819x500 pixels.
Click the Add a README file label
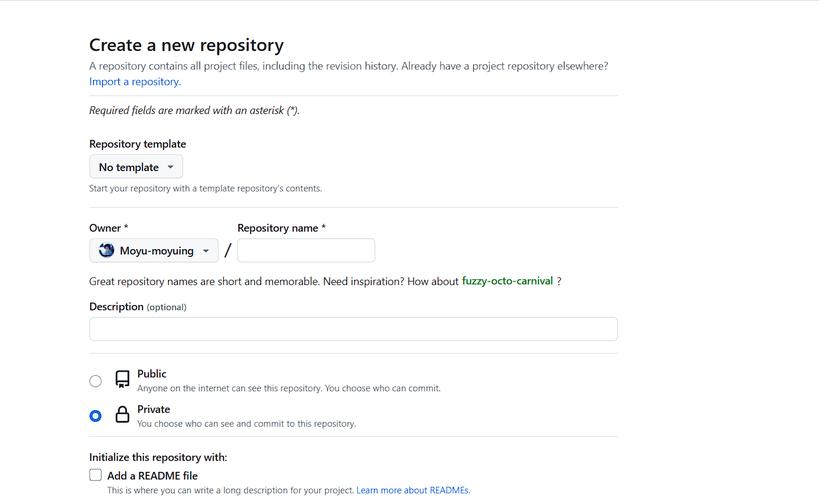[153, 475]
